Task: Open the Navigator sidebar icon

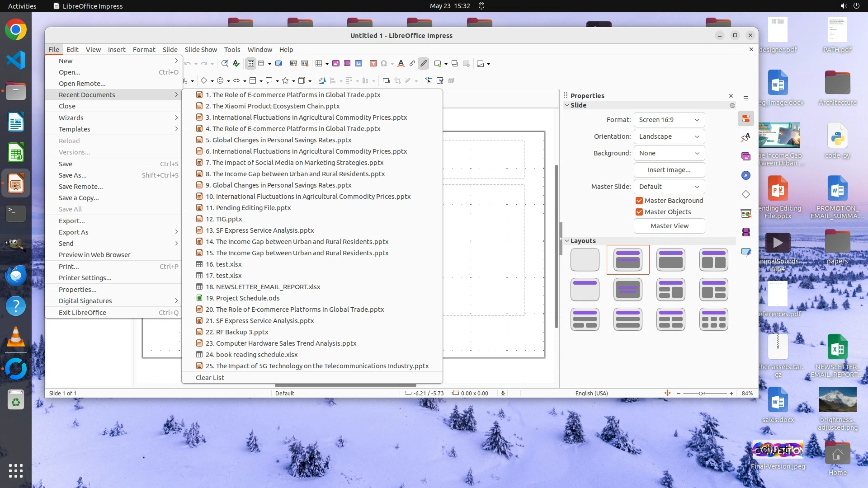Action: tap(746, 175)
